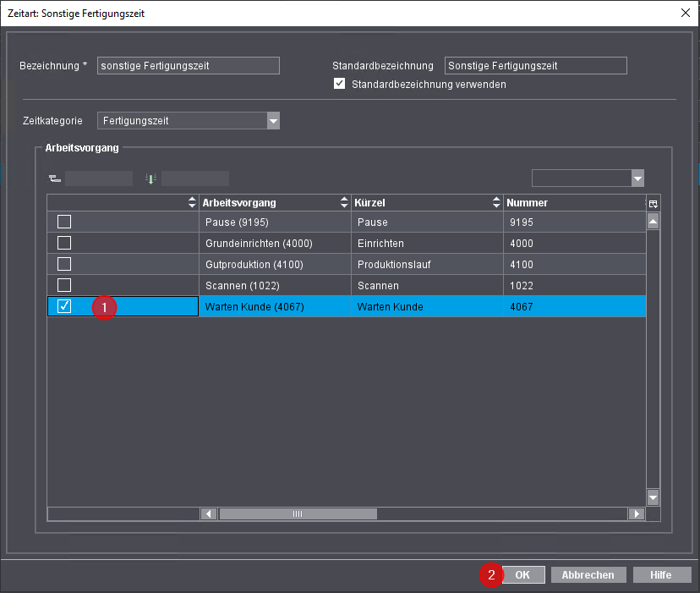Click the vertical scrollbar down arrow
This screenshot has height=593, width=700.
pyautogui.click(x=654, y=497)
